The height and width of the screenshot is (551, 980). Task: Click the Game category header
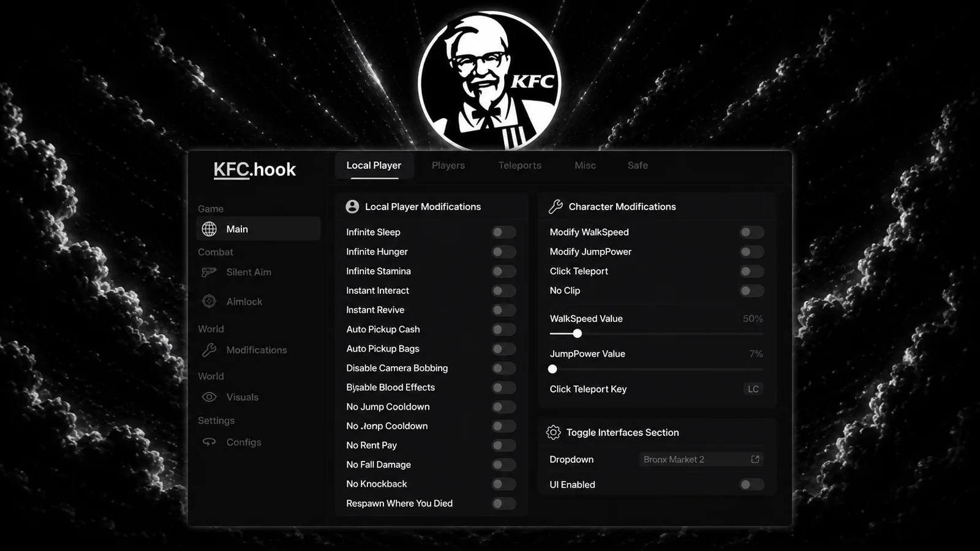click(x=211, y=209)
